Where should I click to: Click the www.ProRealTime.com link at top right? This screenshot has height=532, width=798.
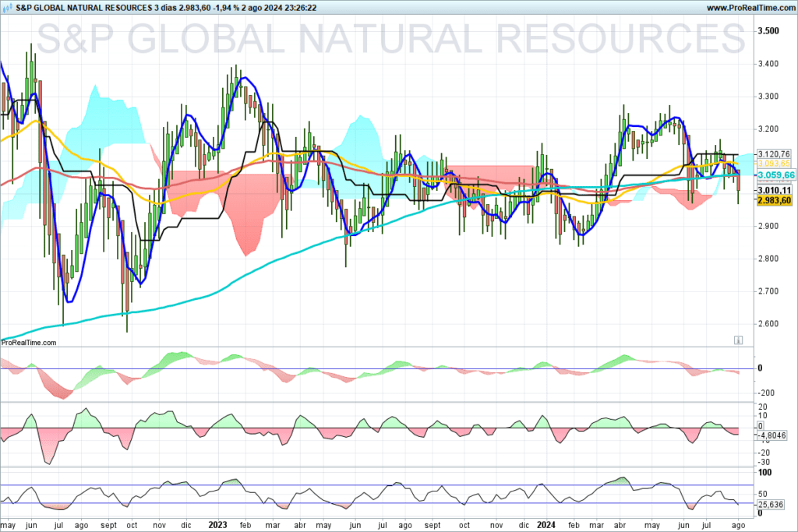coord(750,8)
